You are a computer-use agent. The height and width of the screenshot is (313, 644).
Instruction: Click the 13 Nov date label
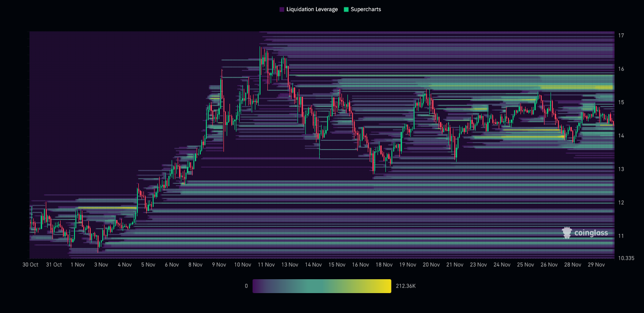click(290, 265)
